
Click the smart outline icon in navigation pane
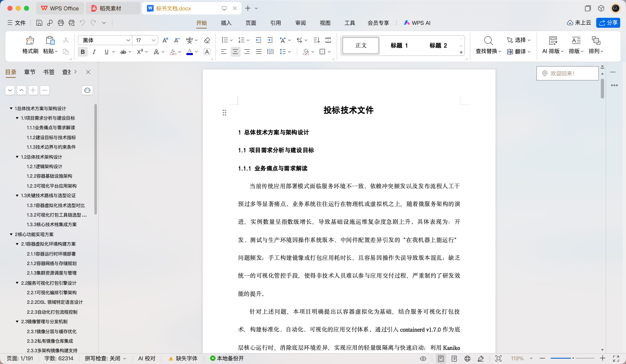pyautogui.click(x=87, y=90)
